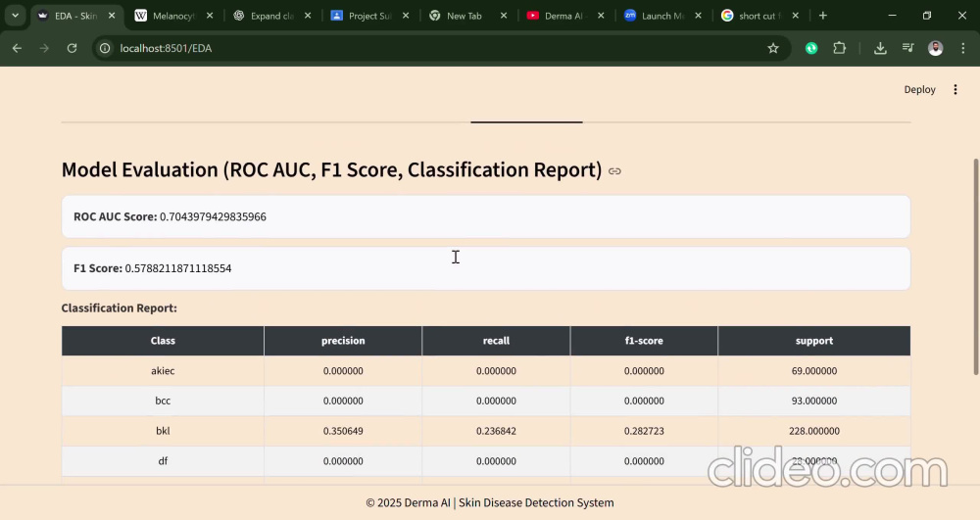Click akiec support value 69.000000
980x520 pixels.
(x=813, y=371)
